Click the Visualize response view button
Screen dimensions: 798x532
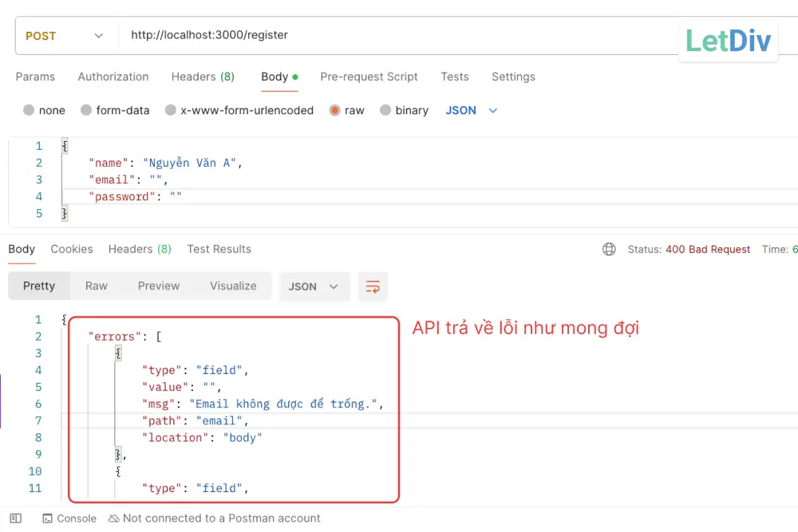(233, 286)
